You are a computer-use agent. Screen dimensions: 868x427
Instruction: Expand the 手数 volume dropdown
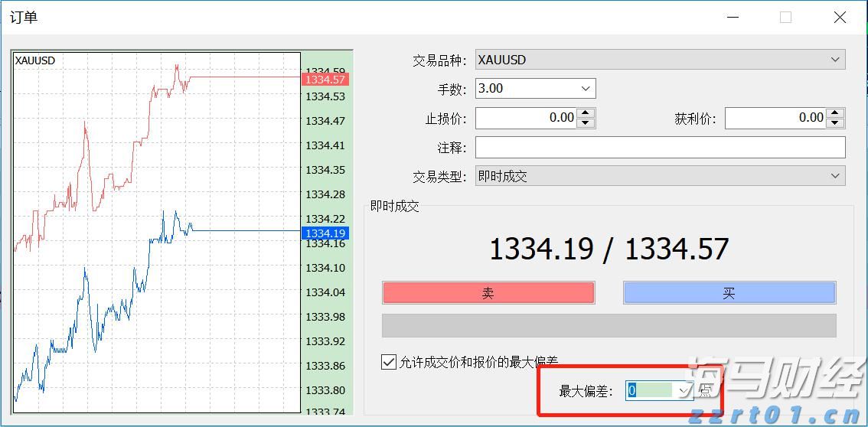586,89
